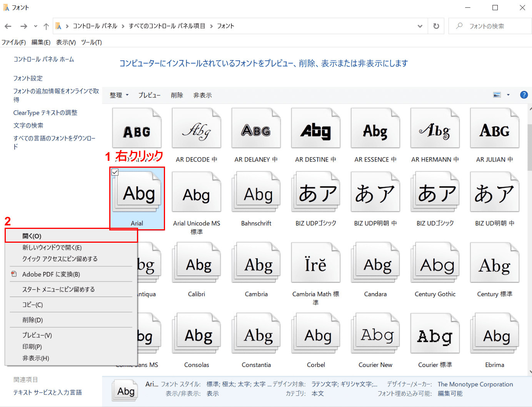Choose 印刷(P) from the context menu
The image size is (532, 407).
pos(71,347)
